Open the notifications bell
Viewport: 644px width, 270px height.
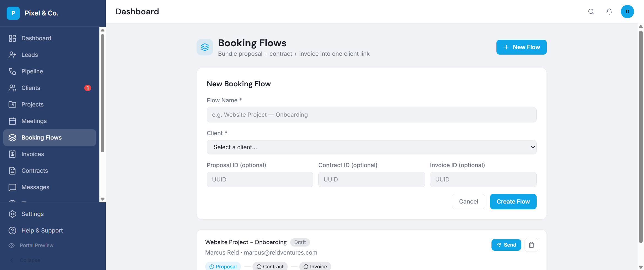(609, 12)
